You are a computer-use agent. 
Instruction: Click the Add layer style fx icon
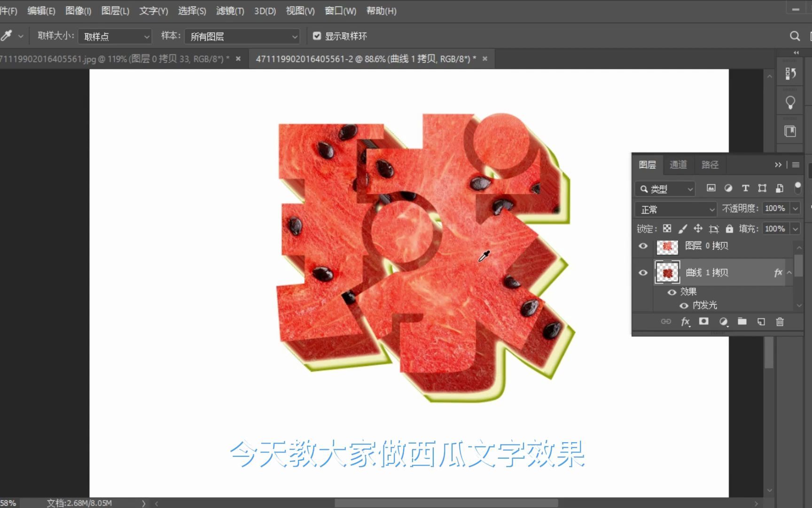click(686, 322)
